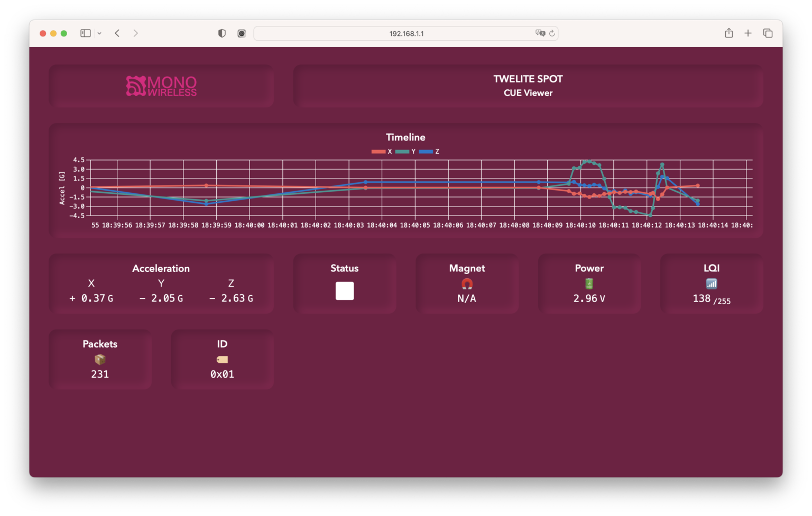Open Safari privacy report shield icon
This screenshot has width=812, height=516.
click(x=222, y=33)
